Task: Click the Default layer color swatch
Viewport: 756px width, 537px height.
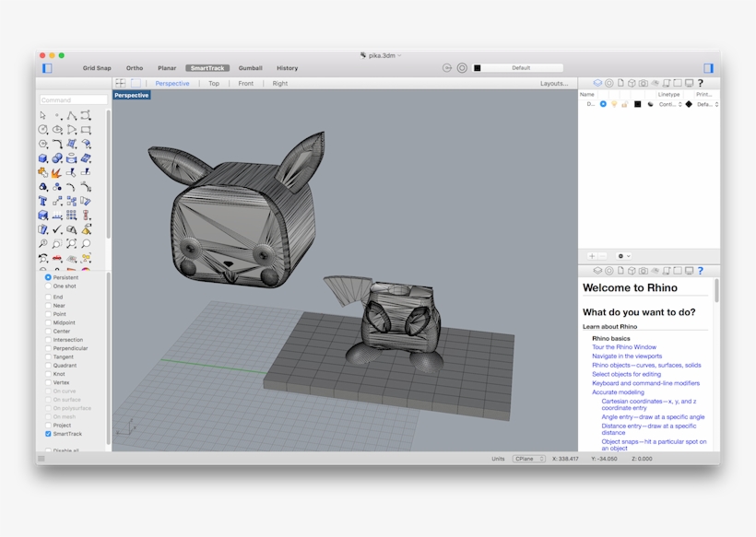Action: coord(638,104)
